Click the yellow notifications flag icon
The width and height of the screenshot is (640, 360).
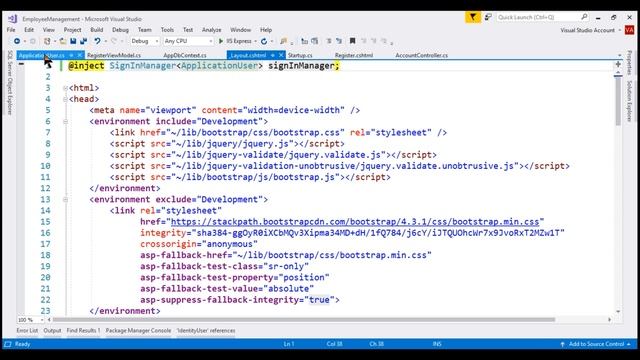pyautogui.click(x=473, y=17)
